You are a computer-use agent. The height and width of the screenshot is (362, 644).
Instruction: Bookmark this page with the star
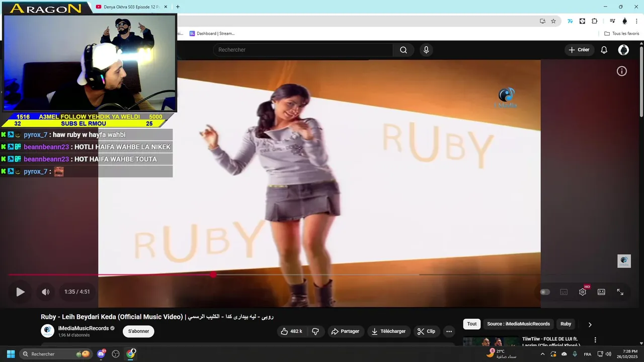(553, 21)
